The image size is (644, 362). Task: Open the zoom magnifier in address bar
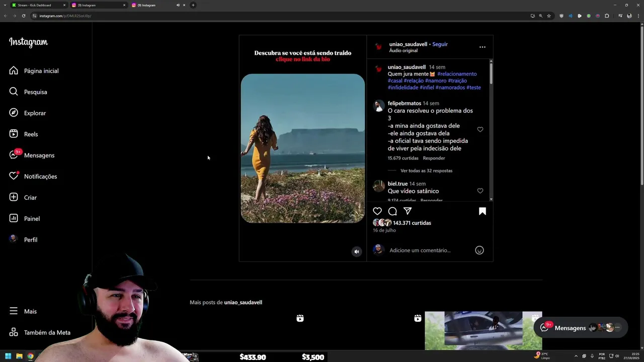[541, 16]
